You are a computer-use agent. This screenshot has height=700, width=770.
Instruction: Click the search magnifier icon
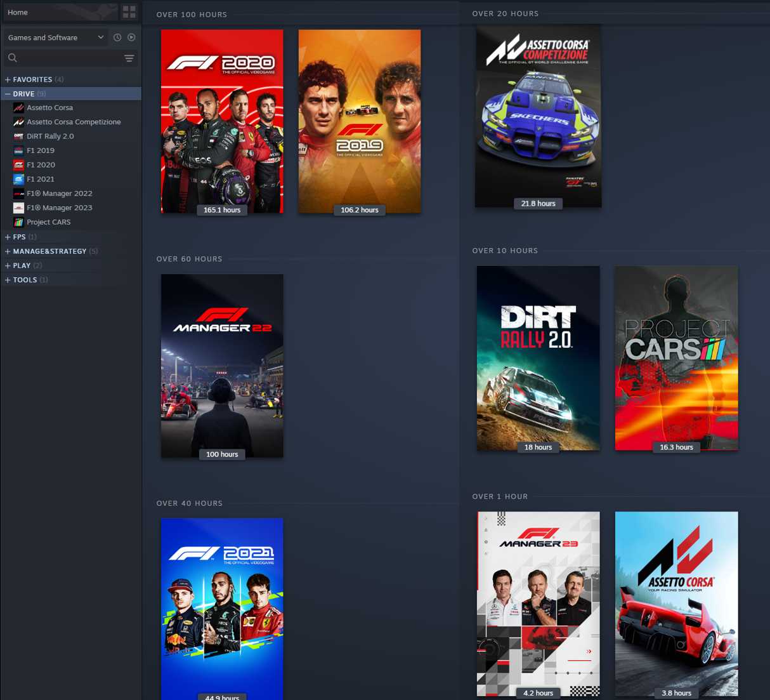(x=13, y=58)
